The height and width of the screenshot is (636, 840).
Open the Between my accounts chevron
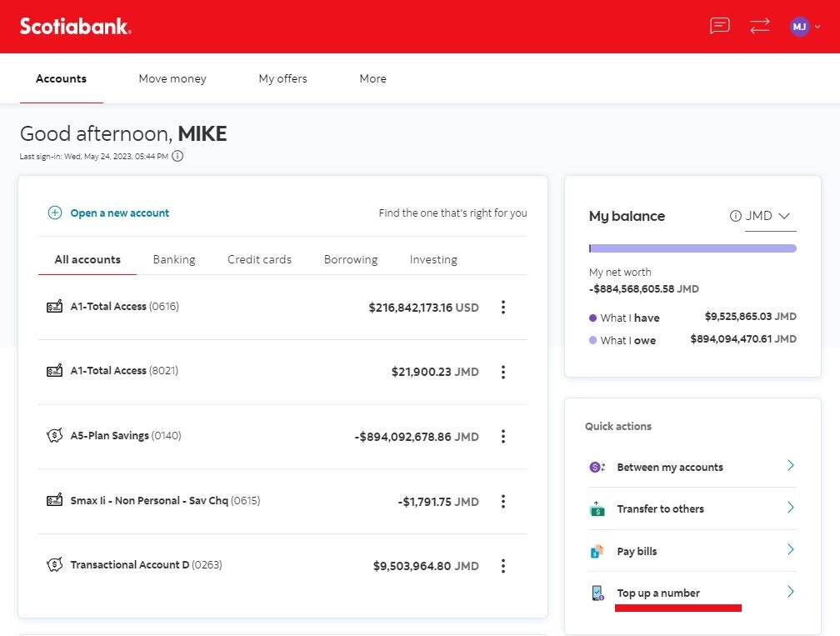click(x=791, y=465)
